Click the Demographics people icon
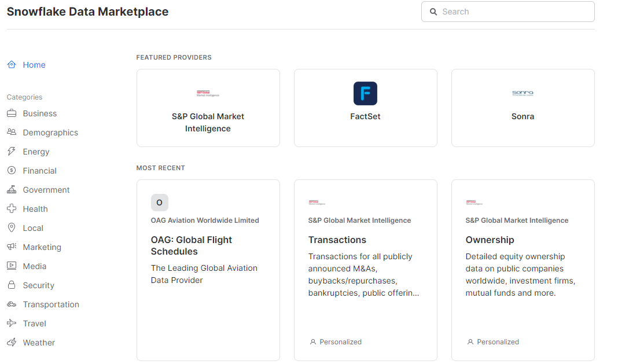 coord(12,132)
